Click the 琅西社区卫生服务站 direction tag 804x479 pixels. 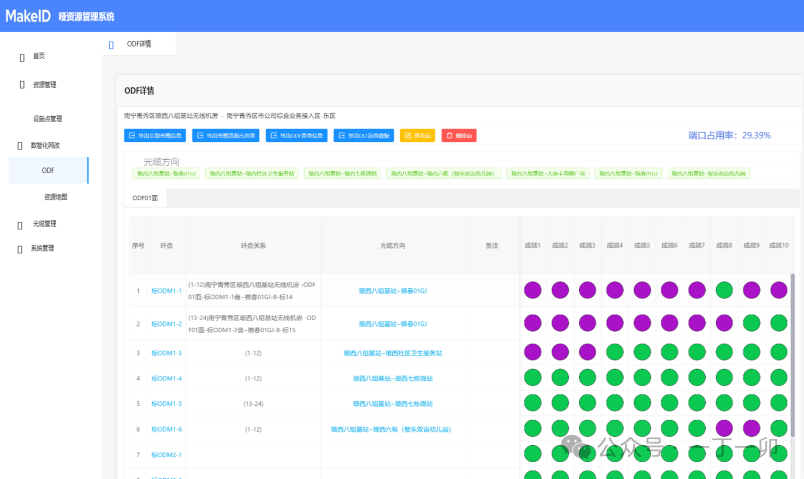[x=252, y=173]
